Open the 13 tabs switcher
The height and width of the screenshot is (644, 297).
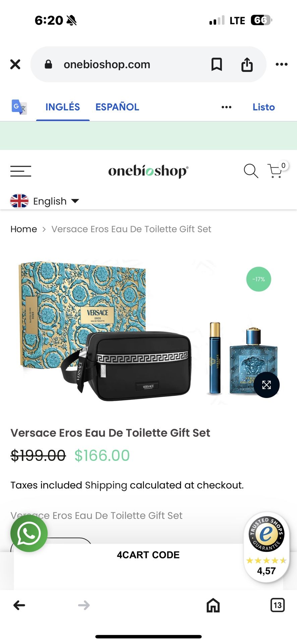[x=278, y=605]
